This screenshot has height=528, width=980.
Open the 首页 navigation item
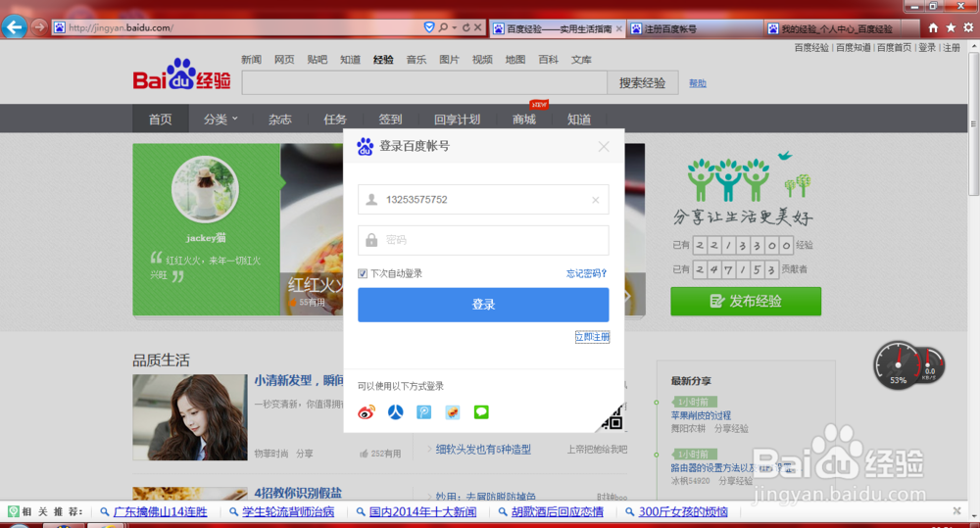[x=160, y=120]
